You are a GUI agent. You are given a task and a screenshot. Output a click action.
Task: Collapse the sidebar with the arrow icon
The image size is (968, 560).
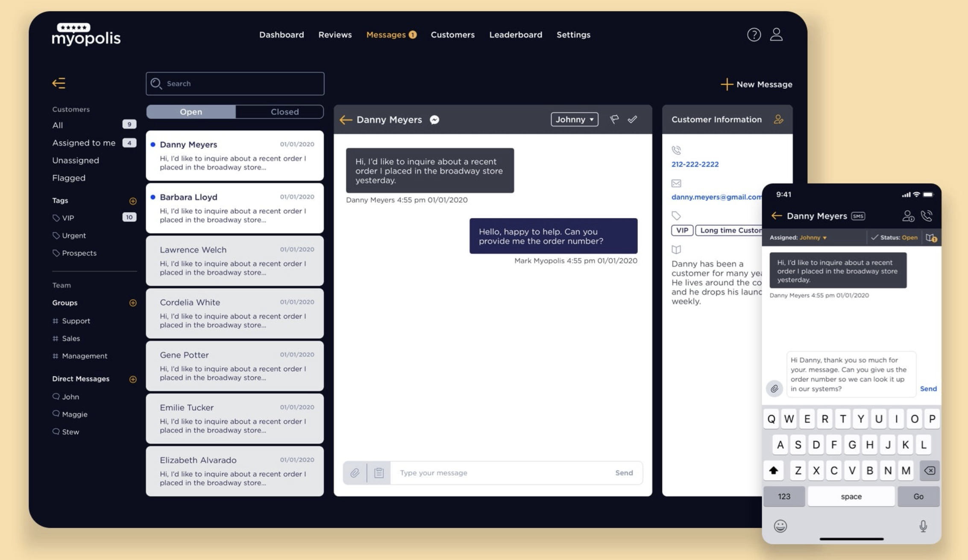pos(59,83)
